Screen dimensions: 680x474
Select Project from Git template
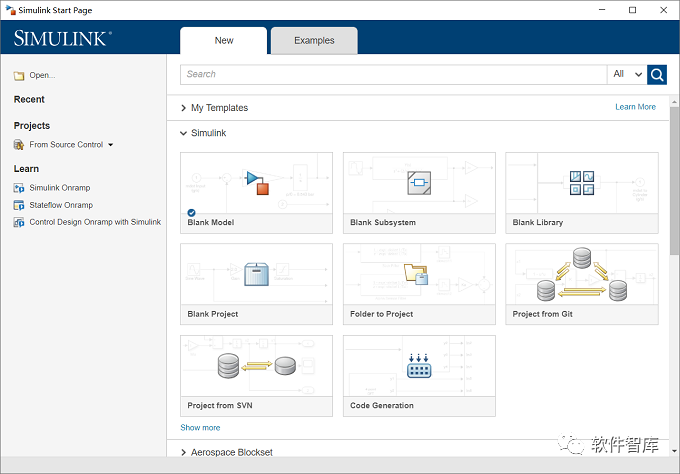(581, 275)
